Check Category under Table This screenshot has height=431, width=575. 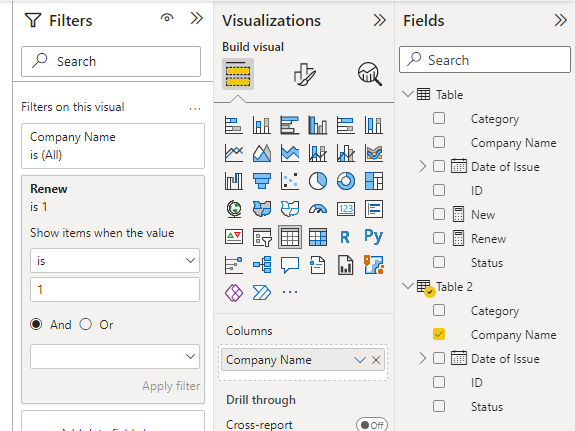click(439, 118)
